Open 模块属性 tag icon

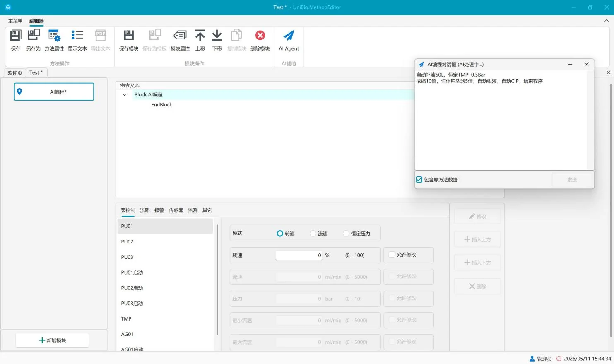(x=180, y=36)
